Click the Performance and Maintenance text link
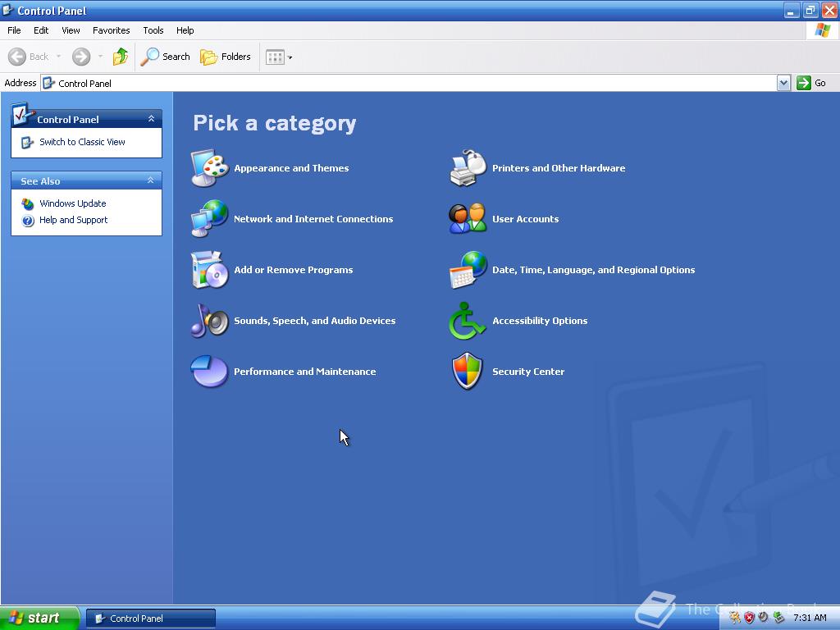840x630 pixels. (305, 372)
